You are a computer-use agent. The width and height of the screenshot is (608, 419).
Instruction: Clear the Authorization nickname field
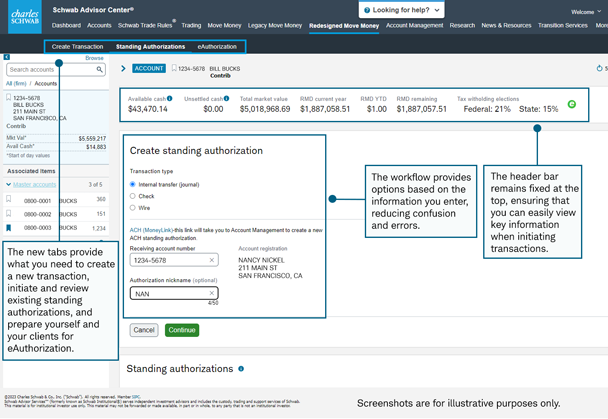[212, 293]
